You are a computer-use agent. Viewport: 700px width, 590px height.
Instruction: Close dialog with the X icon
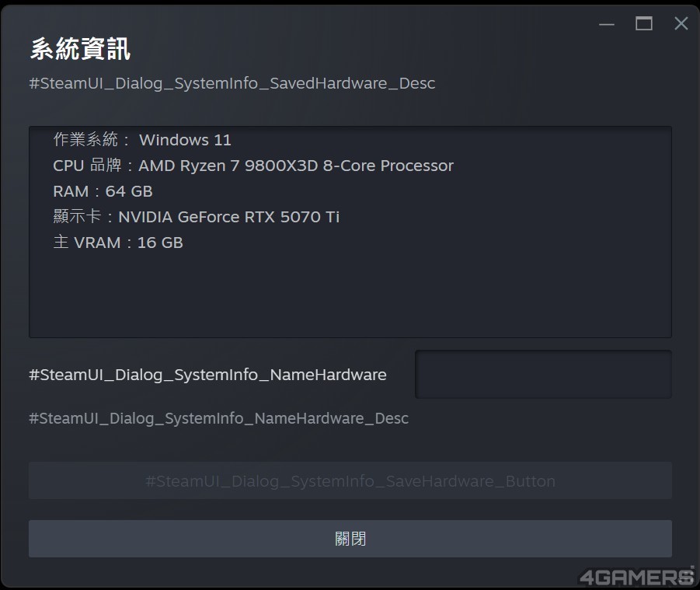click(681, 24)
